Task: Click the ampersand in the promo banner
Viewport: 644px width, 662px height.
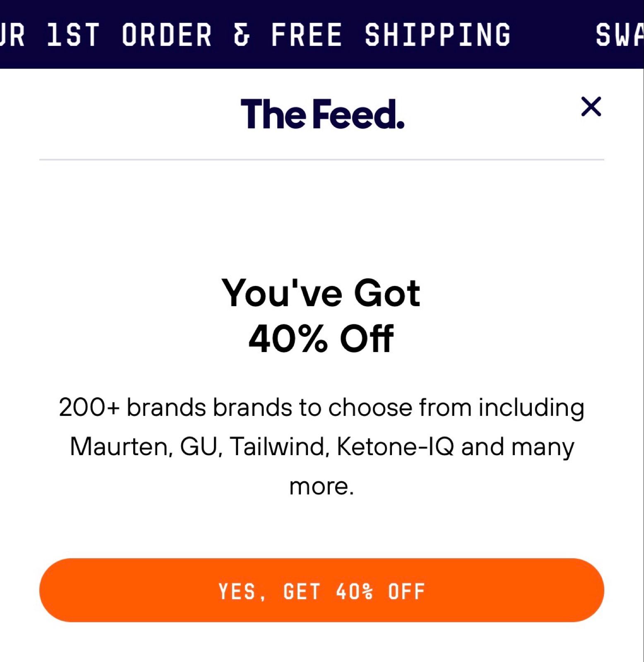Action: click(x=242, y=35)
